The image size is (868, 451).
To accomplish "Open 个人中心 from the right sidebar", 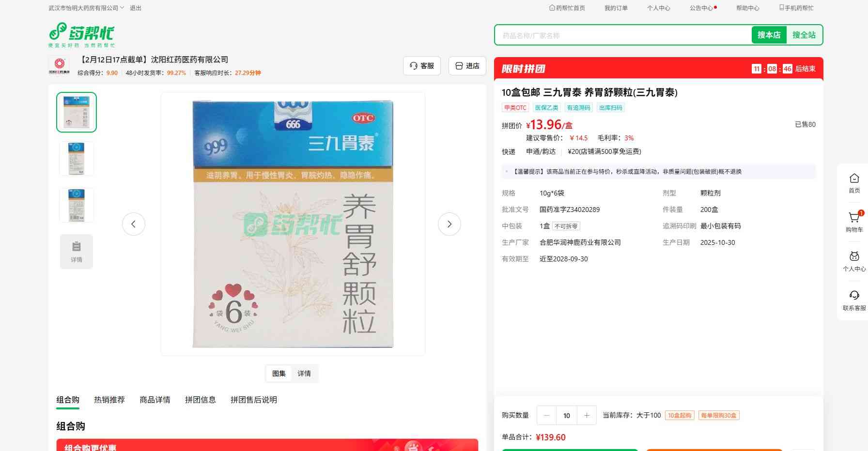I will (x=854, y=261).
